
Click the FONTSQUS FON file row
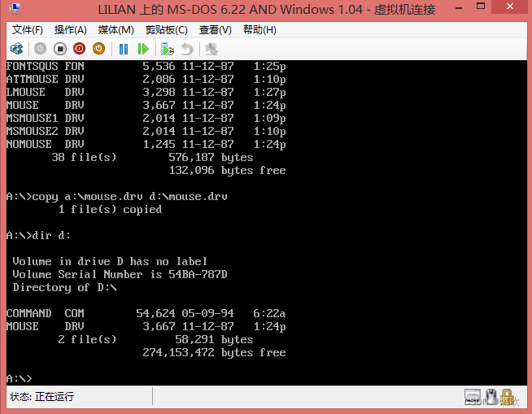pyautogui.click(x=146, y=66)
